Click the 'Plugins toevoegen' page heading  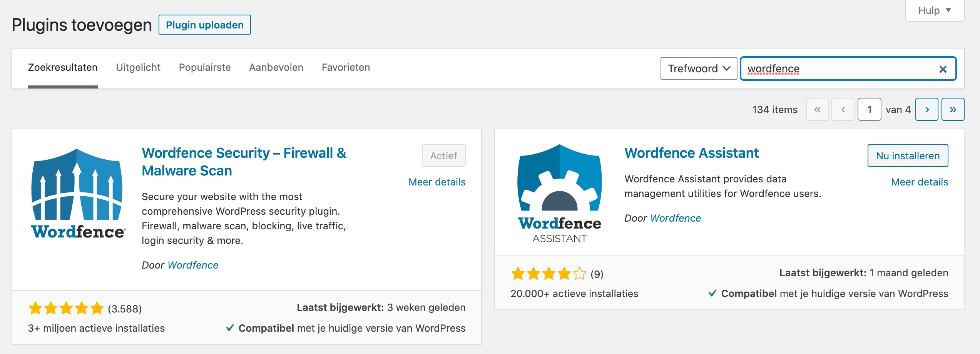click(82, 25)
